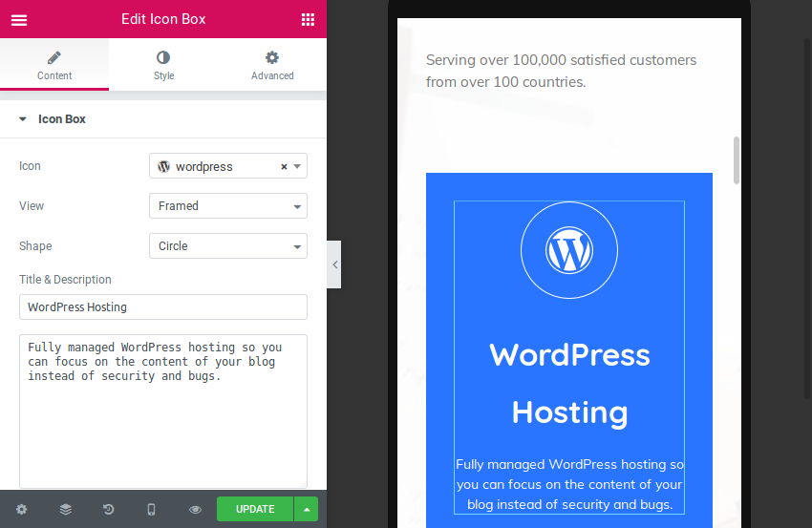Collapse the editor side panel
The image size is (812, 528).
point(334,264)
